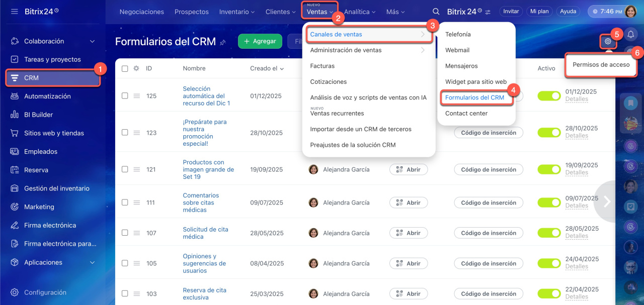Expand the Colaboración sidebar section

pos(92,41)
